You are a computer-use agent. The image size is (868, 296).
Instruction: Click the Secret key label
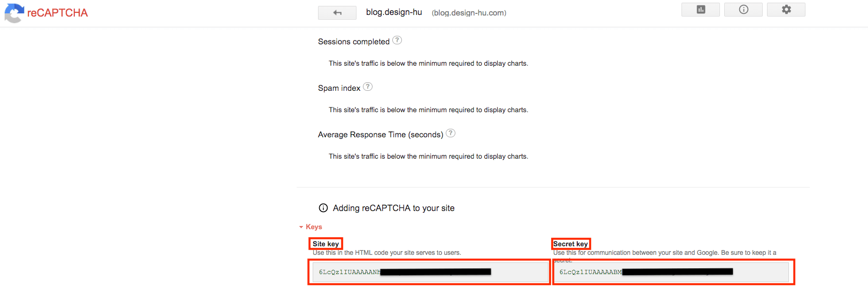click(570, 244)
